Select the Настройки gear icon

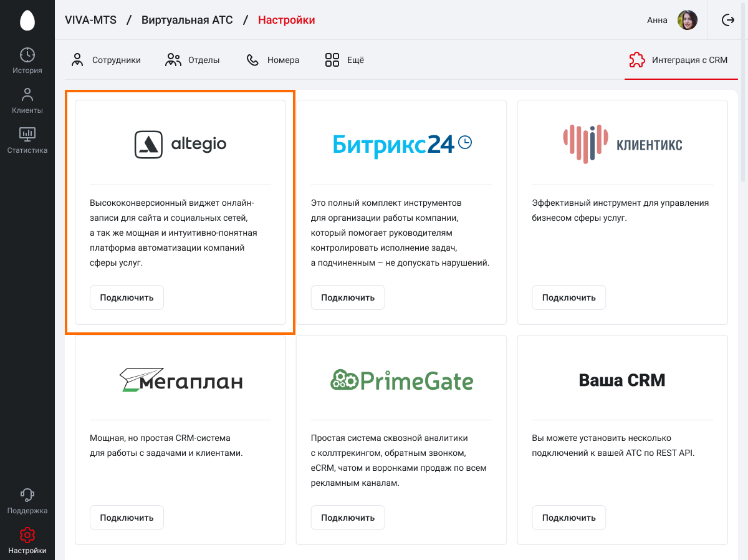(x=27, y=535)
